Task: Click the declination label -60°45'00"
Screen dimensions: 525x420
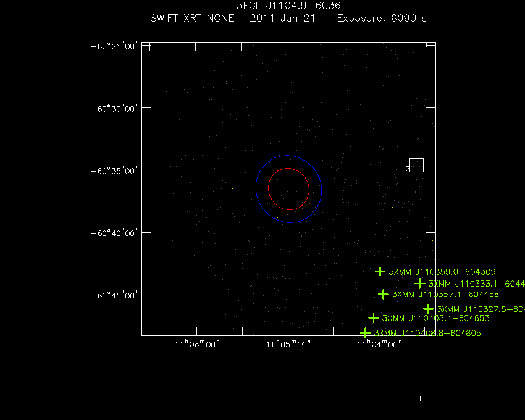Action: pos(115,295)
